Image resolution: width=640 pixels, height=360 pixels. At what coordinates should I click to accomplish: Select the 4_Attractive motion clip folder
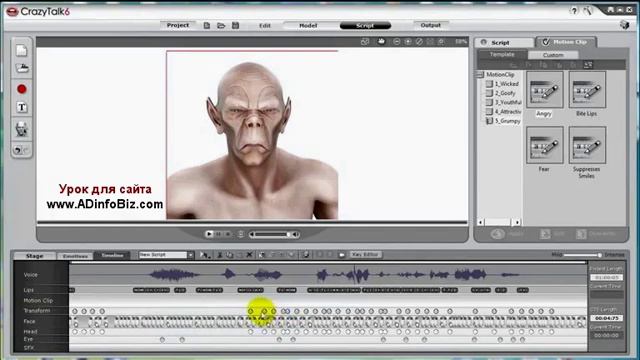click(504, 111)
